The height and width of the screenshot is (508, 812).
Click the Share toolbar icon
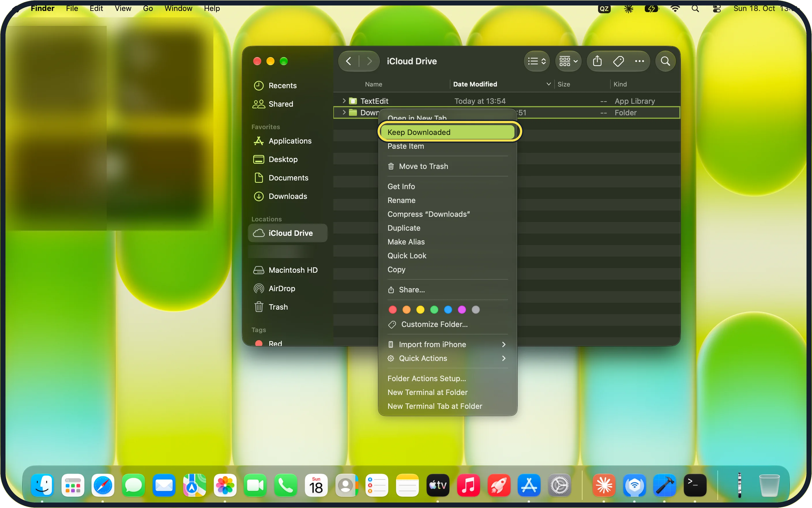click(597, 61)
